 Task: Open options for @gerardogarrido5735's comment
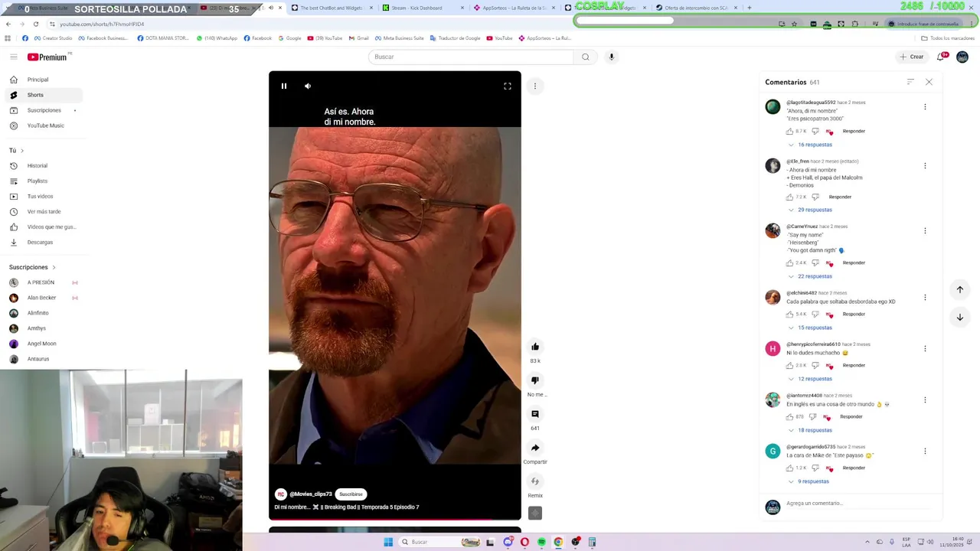[x=925, y=451]
